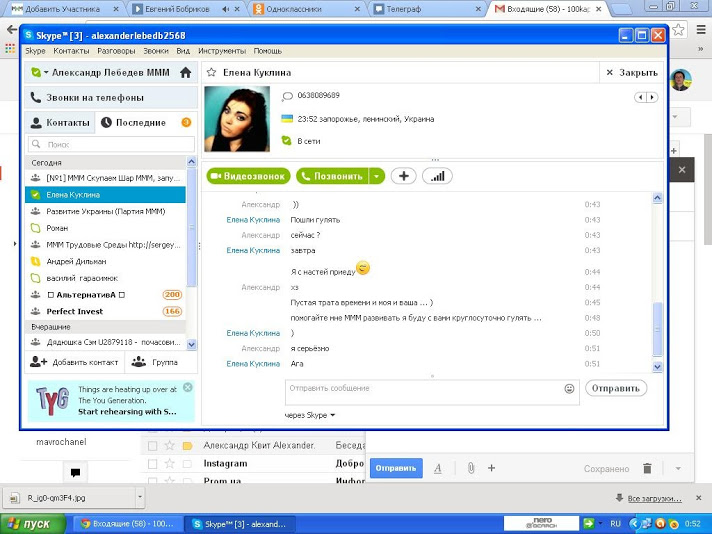Start Видеозвонок with Елена

pyautogui.click(x=248, y=176)
